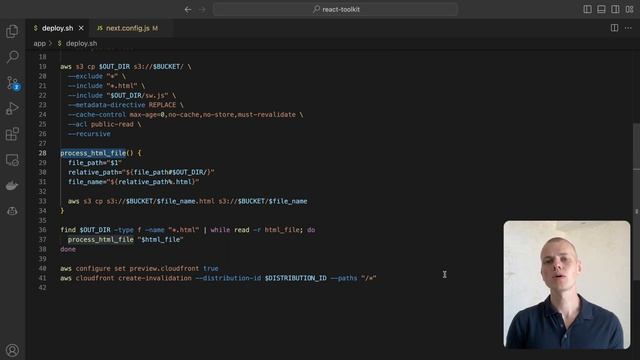This screenshot has width=640, height=360.
Task: Click relative_path assignment on line 30
Action: (141, 172)
